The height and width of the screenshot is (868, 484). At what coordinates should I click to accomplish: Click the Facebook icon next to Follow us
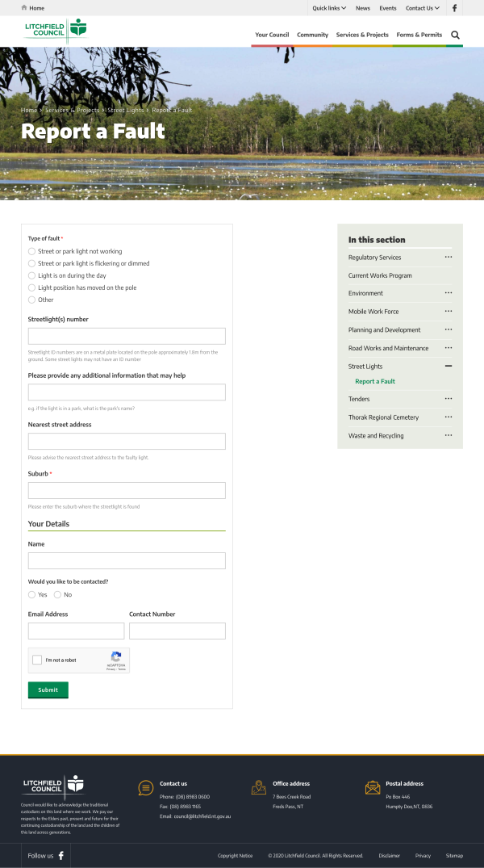click(63, 855)
